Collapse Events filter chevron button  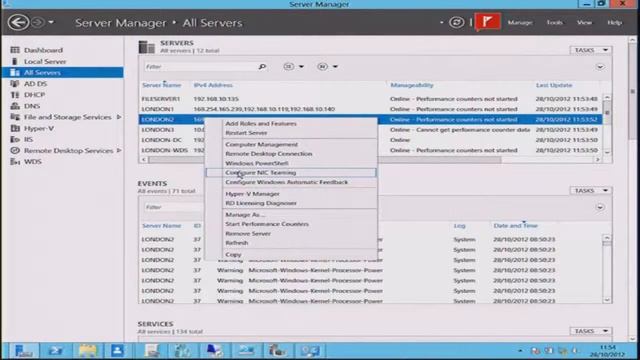(x=600, y=207)
